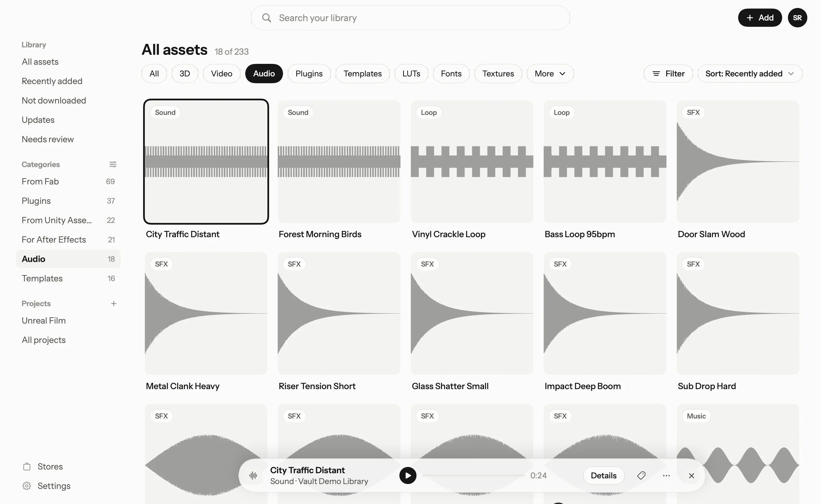Select the Fonts type chip

[451, 74]
